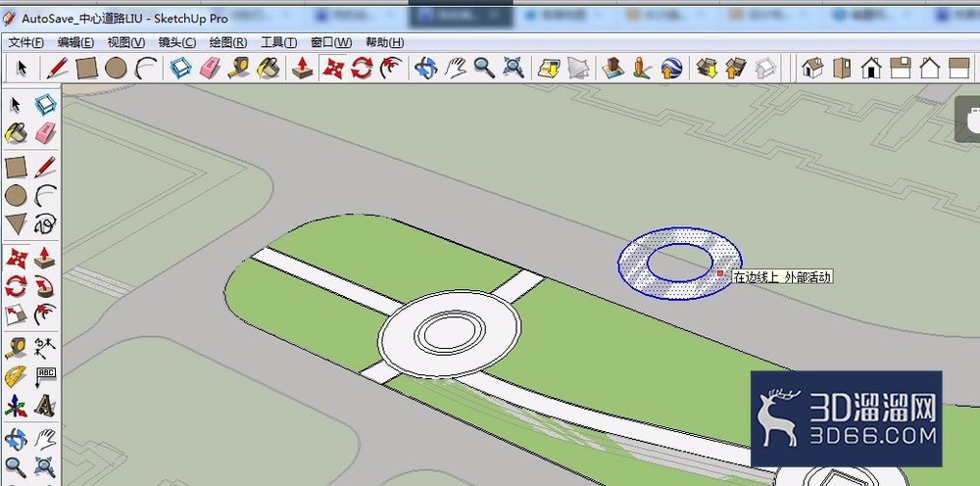The width and height of the screenshot is (980, 486).
Task: Select the Freehand scribble tool
Action: (x=45, y=223)
